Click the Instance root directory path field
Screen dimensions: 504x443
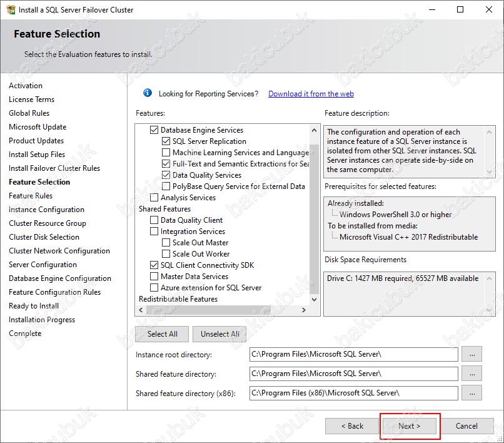(x=353, y=354)
